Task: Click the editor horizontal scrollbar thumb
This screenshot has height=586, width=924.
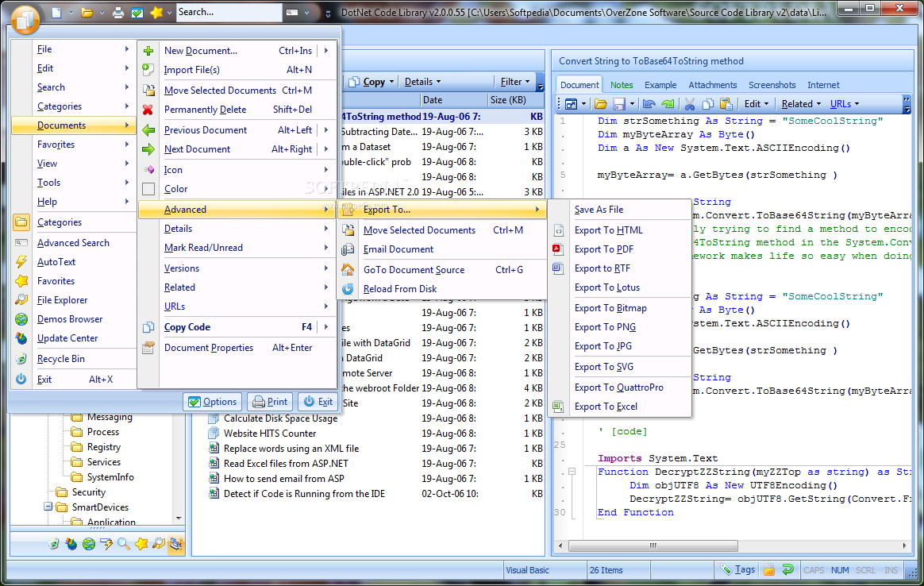Action: click(653, 546)
